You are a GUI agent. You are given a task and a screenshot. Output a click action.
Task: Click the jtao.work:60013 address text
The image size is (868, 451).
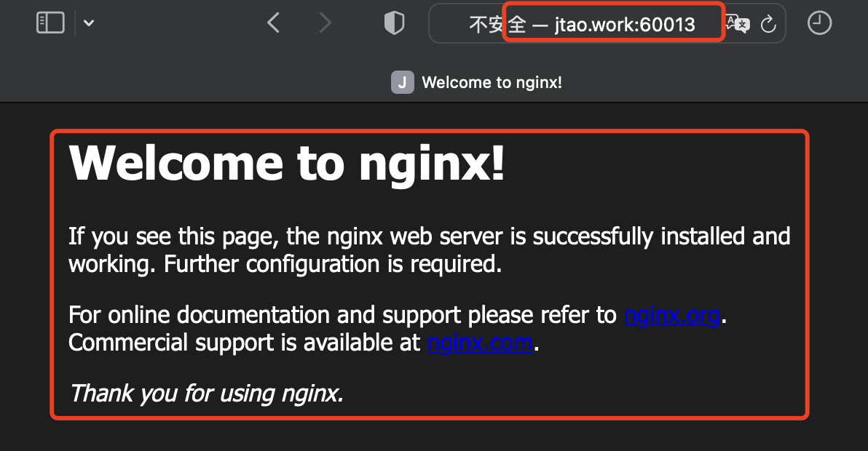[625, 25]
